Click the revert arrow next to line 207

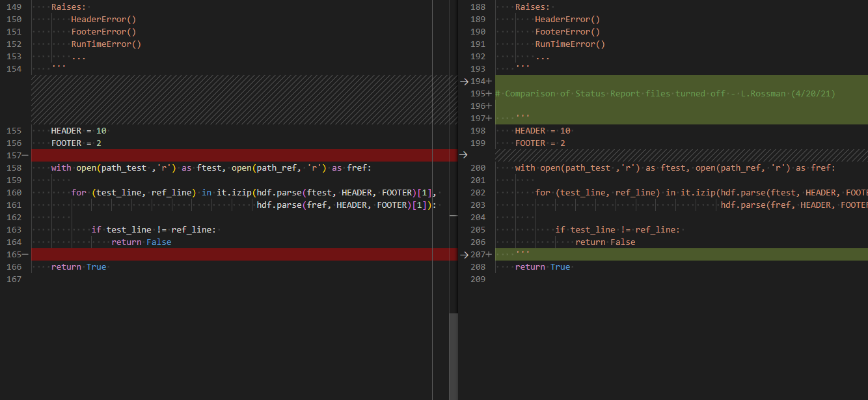463,255
